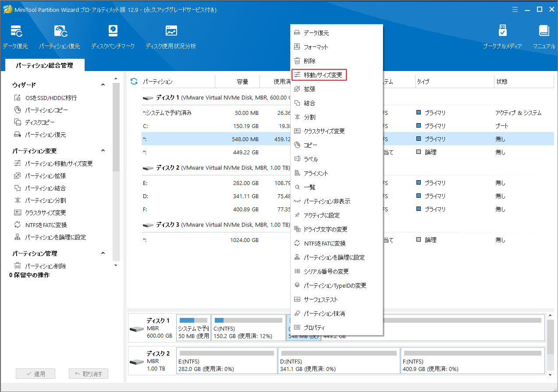Image resolution: width=558 pixels, height=392 pixels.
Task: Choose アクティブに設定 from context menu
Action: (337, 215)
